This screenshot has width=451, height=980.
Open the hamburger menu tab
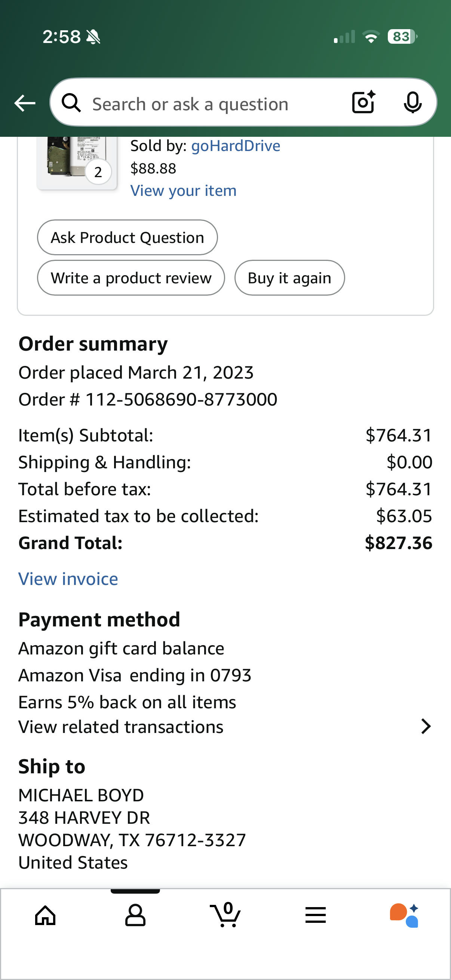tap(316, 915)
